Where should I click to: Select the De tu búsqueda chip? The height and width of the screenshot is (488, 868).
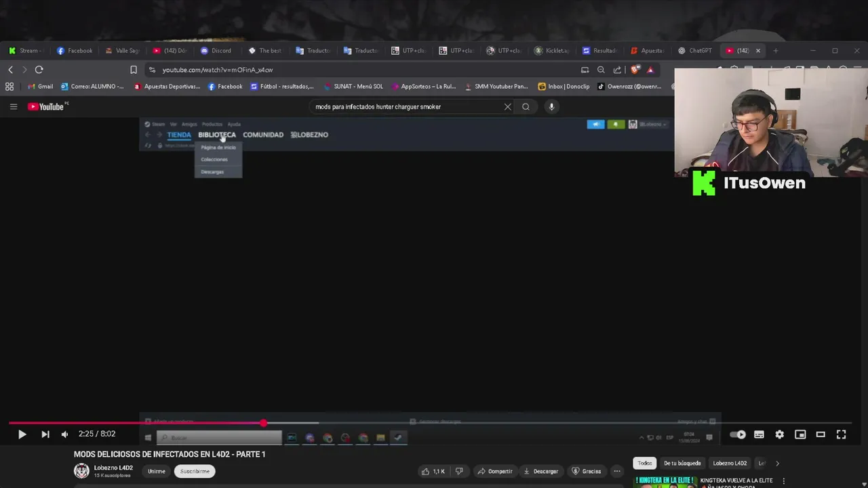[x=682, y=464]
